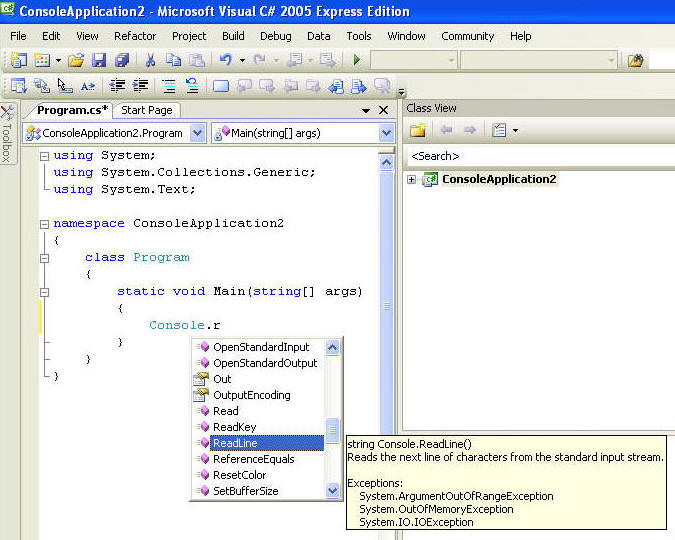The width and height of the screenshot is (675, 540).
Task: Open the Toolbox side panel
Action: (x=8, y=133)
